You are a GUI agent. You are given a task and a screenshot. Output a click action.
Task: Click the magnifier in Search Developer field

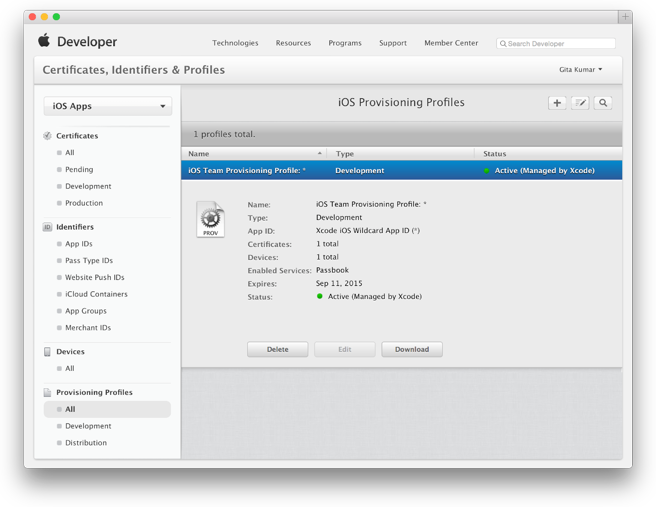[x=503, y=44]
